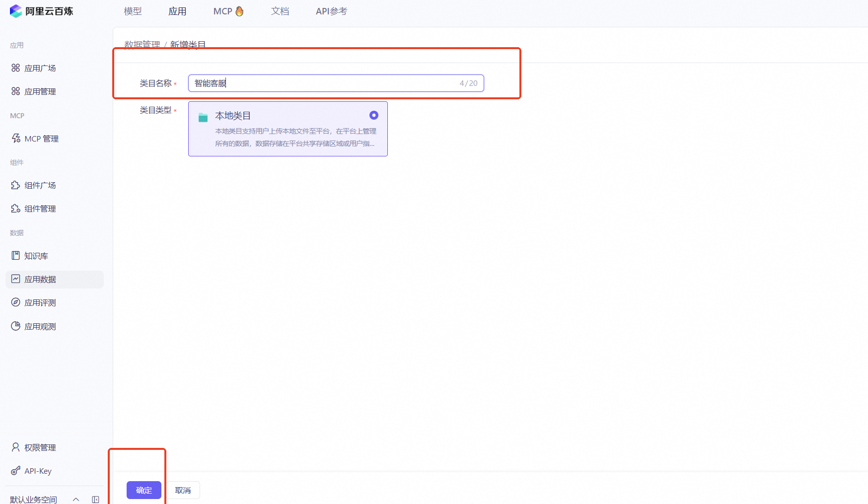
Task: Click the 应用管理 sidebar icon
Action: coord(16,91)
